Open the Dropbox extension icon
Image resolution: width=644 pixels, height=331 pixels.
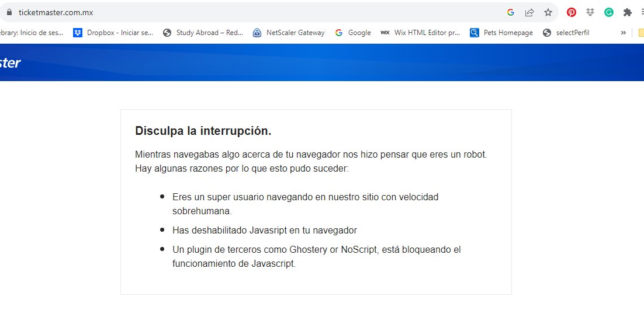pos(590,12)
